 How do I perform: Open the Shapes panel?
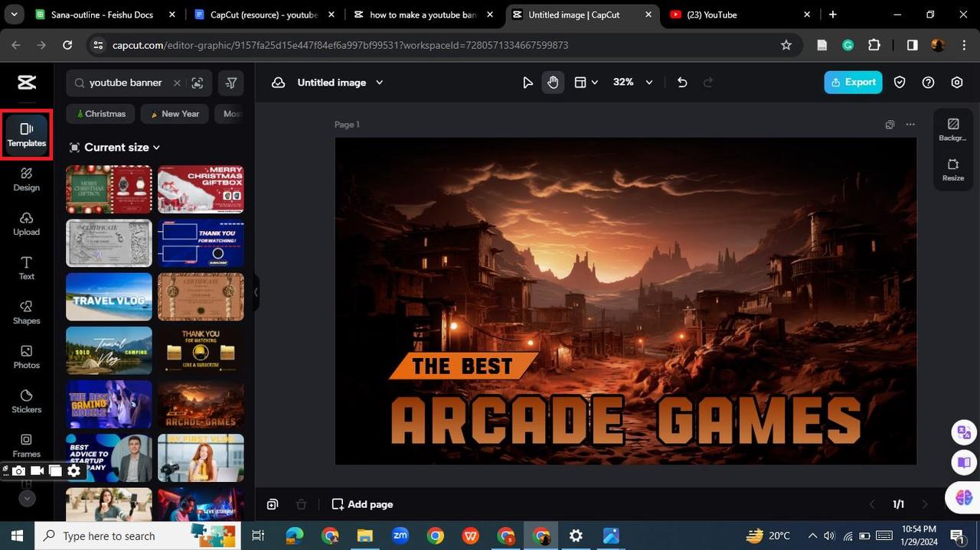(x=26, y=313)
